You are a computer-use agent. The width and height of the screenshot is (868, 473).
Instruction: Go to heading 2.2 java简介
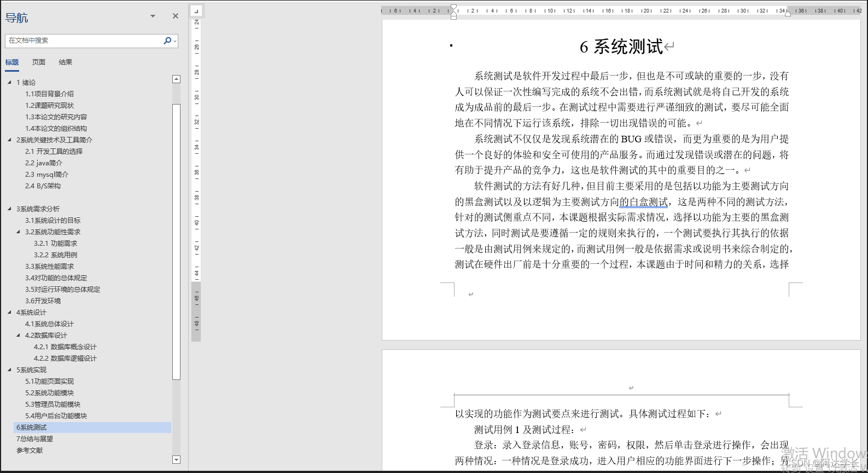coord(44,163)
